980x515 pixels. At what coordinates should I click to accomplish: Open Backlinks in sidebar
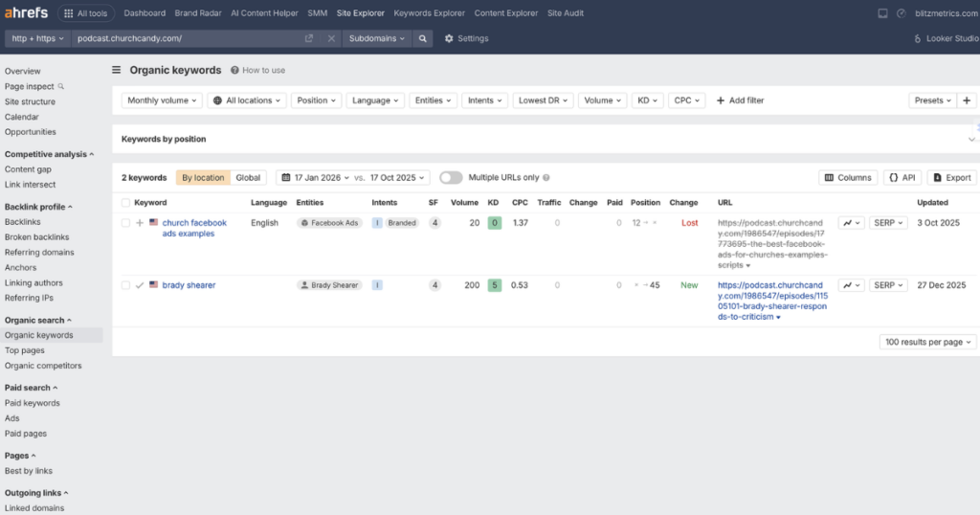pyautogui.click(x=23, y=222)
